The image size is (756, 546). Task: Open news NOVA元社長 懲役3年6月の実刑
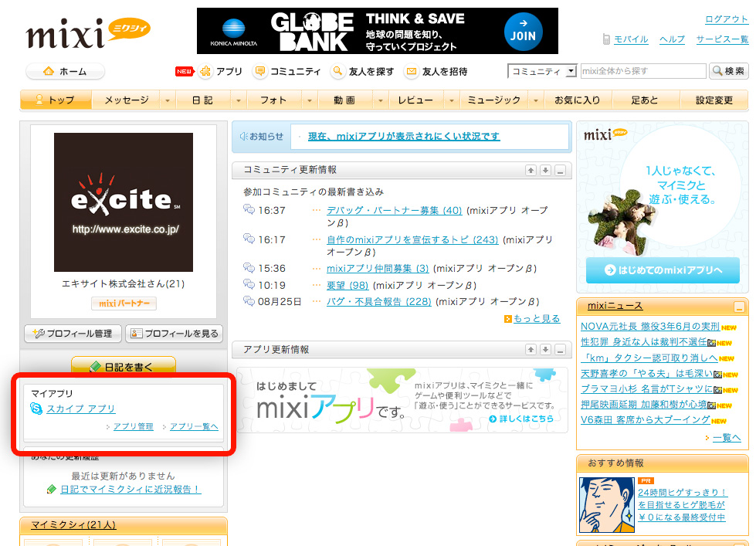[x=650, y=327]
